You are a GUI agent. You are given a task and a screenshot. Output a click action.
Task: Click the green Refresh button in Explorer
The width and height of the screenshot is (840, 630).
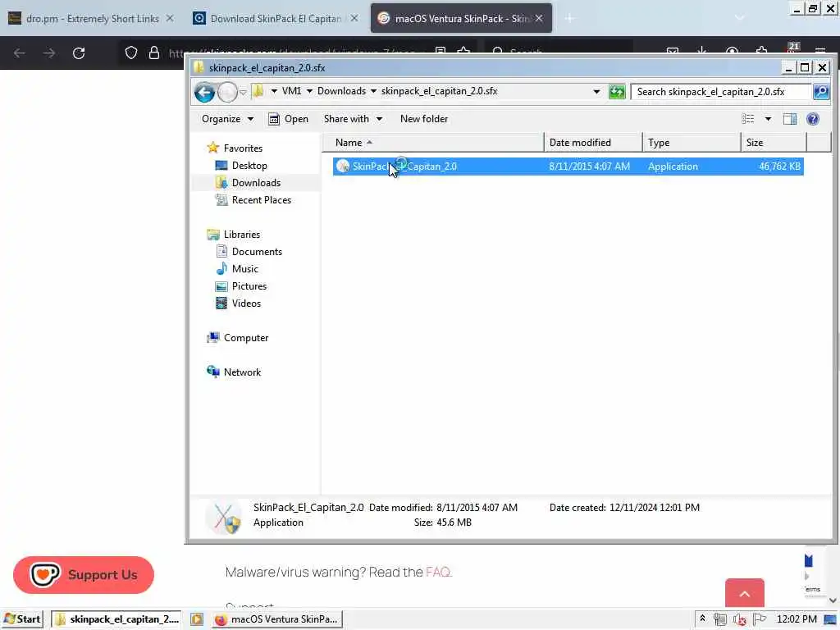(x=617, y=92)
